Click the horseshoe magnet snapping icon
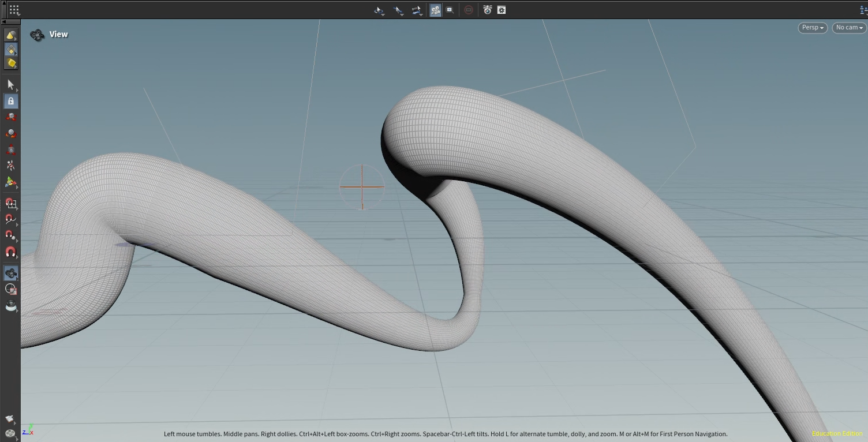 click(10, 252)
